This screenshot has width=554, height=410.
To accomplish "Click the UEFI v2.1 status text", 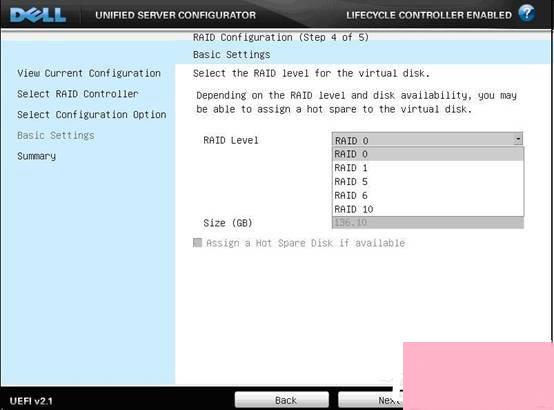I will [31, 401].
